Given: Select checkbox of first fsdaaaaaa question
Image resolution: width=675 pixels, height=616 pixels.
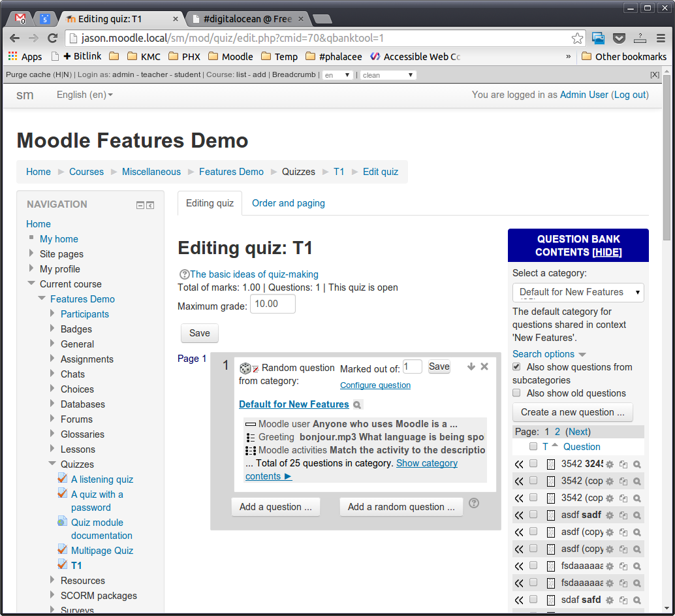Looking at the screenshot, I should (x=533, y=565).
